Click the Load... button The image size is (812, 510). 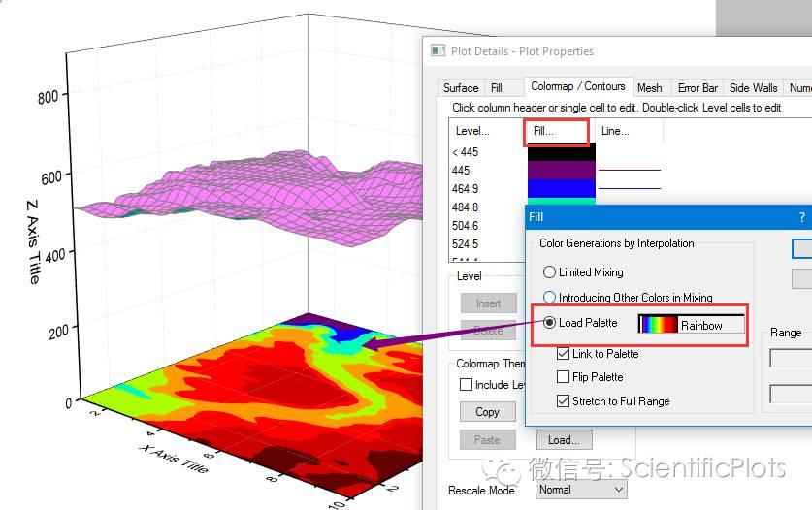[564, 439]
